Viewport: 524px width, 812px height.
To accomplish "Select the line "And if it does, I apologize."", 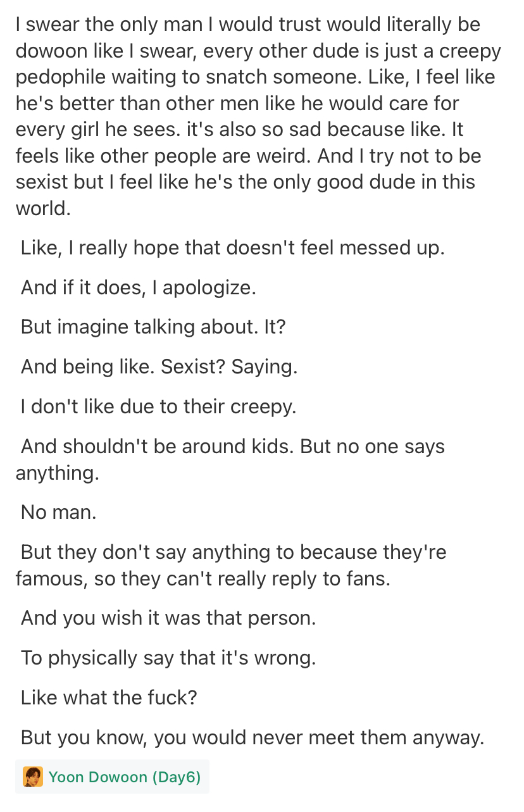I will (x=138, y=287).
